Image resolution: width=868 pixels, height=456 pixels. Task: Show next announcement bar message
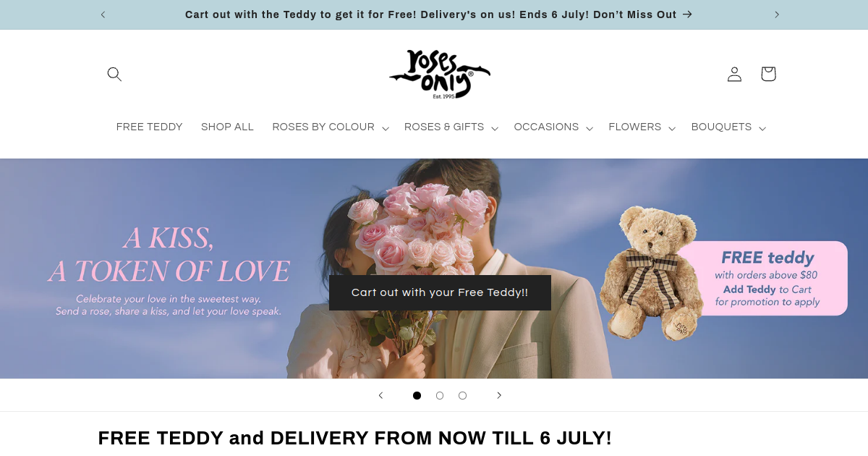pyautogui.click(x=777, y=14)
